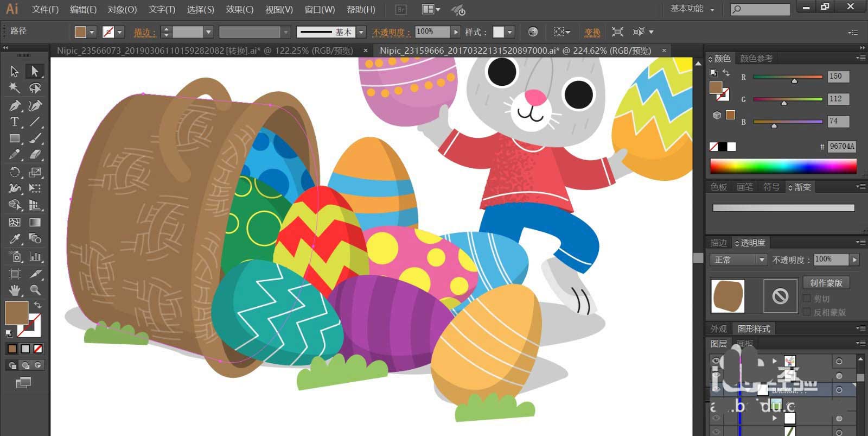Check the 反相蒙版 invert mask checkbox
The height and width of the screenshot is (436, 868).
pyautogui.click(x=807, y=312)
